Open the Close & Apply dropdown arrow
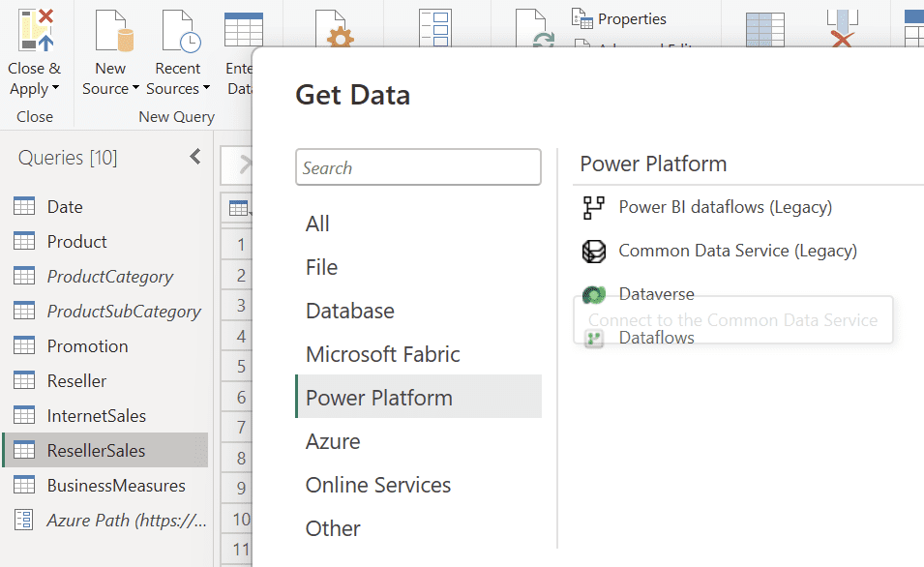This screenshot has height=567, width=924. point(55,89)
